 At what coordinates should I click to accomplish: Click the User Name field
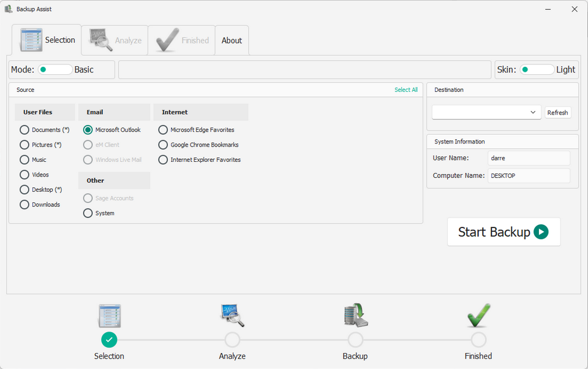tap(529, 158)
